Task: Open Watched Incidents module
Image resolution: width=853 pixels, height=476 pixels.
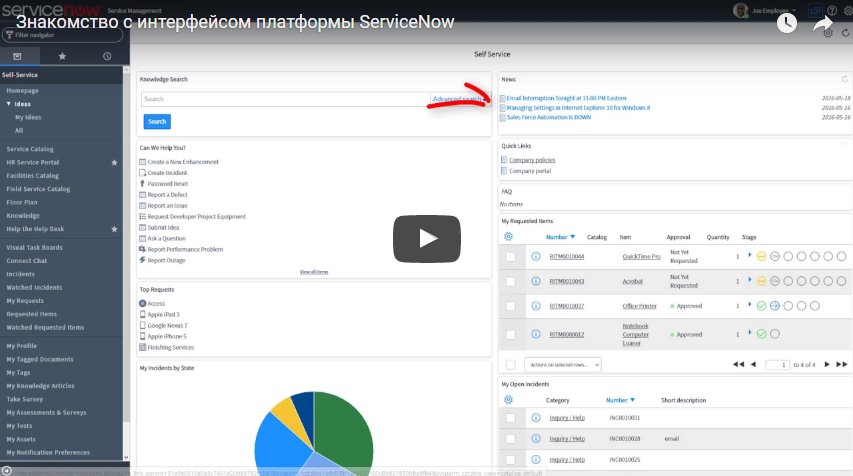Action: [x=34, y=287]
